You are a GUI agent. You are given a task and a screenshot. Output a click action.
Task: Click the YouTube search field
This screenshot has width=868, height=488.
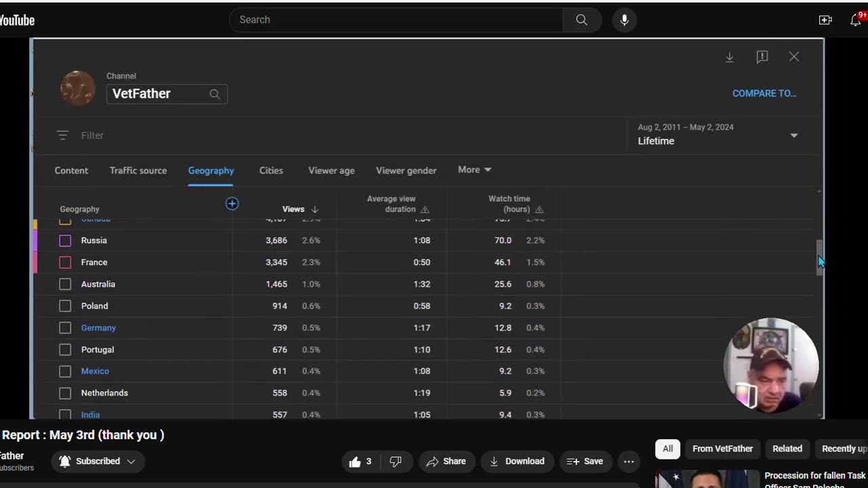[396, 20]
